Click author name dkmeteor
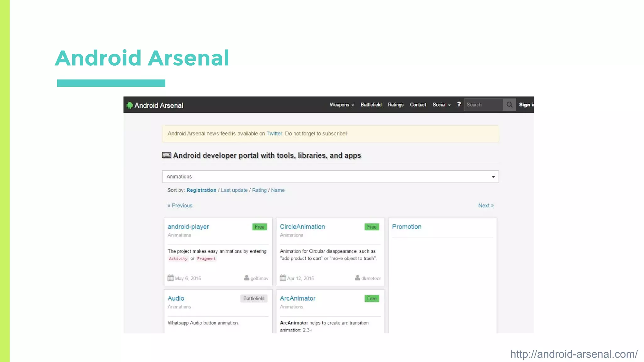 pyautogui.click(x=371, y=278)
